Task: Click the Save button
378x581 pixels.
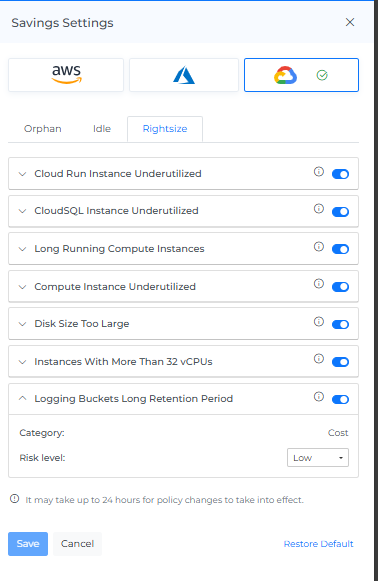Action: click(x=28, y=544)
